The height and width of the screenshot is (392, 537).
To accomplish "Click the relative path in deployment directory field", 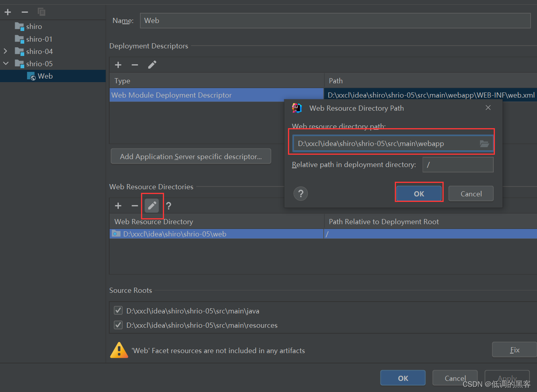I will click(x=458, y=165).
